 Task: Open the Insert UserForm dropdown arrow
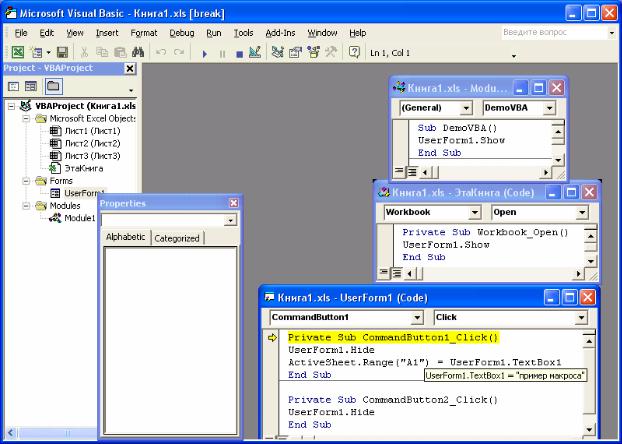pyautogui.click(x=48, y=52)
